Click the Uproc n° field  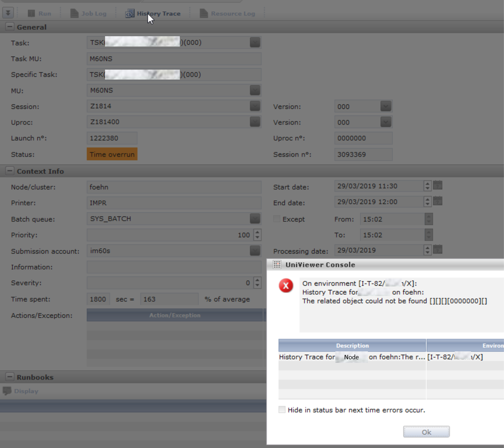(x=363, y=138)
